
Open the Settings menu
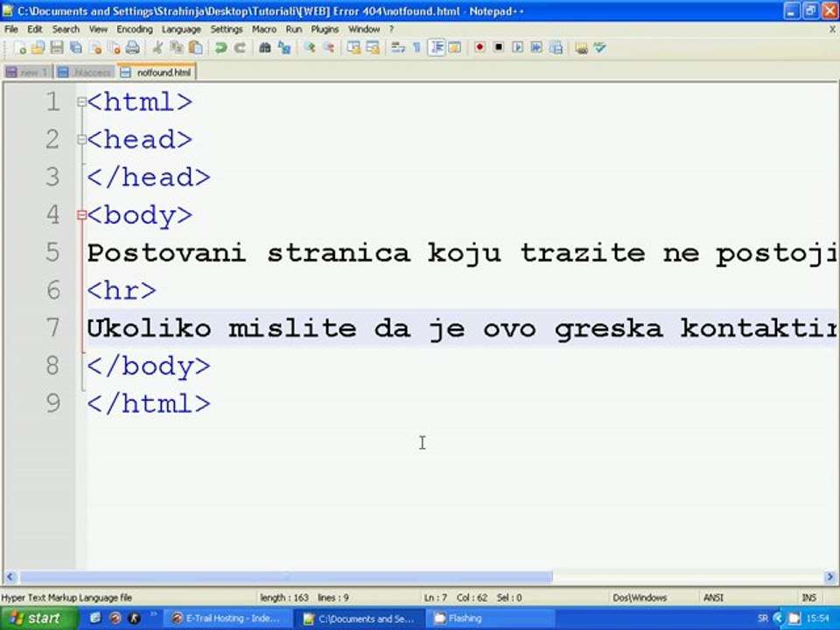coord(226,29)
